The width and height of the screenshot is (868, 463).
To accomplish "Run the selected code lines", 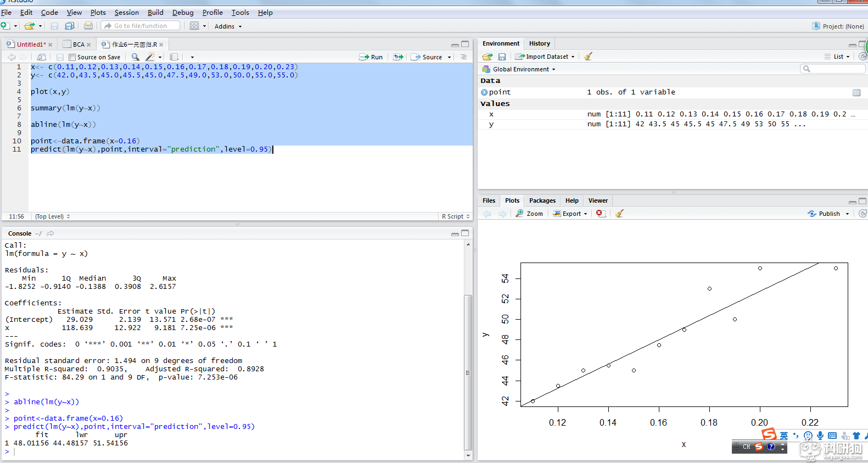I will pyautogui.click(x=371, y=57).
